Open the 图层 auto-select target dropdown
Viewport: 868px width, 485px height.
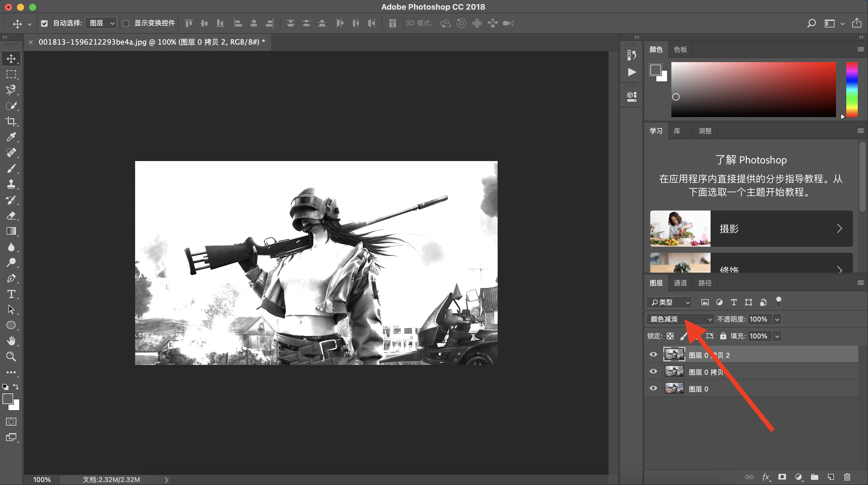[x=101, y=23]
